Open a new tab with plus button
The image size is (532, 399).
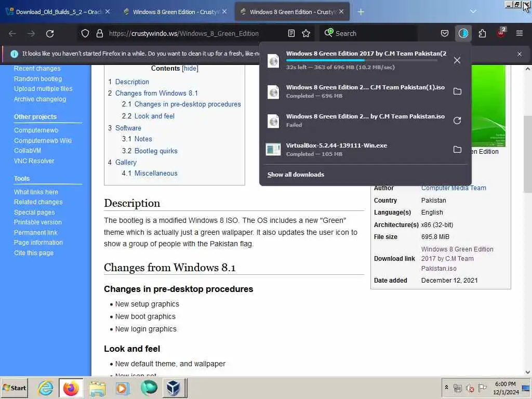[x=361, y=12]
